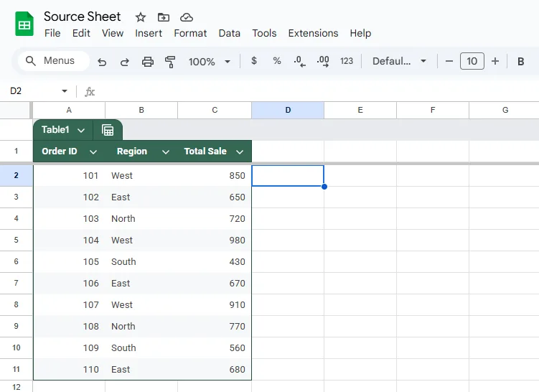Open the table view calculator icon beside Table1

[108, 130]
